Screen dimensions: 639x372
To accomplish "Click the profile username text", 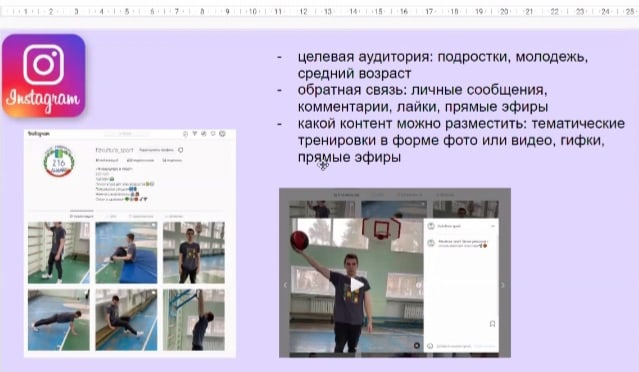I will pyautogui.click(x=115, y=150).
